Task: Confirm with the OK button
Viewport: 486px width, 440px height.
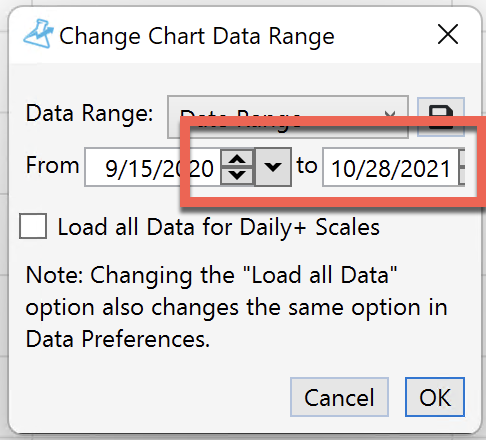Action: click(x=435, y=397)
